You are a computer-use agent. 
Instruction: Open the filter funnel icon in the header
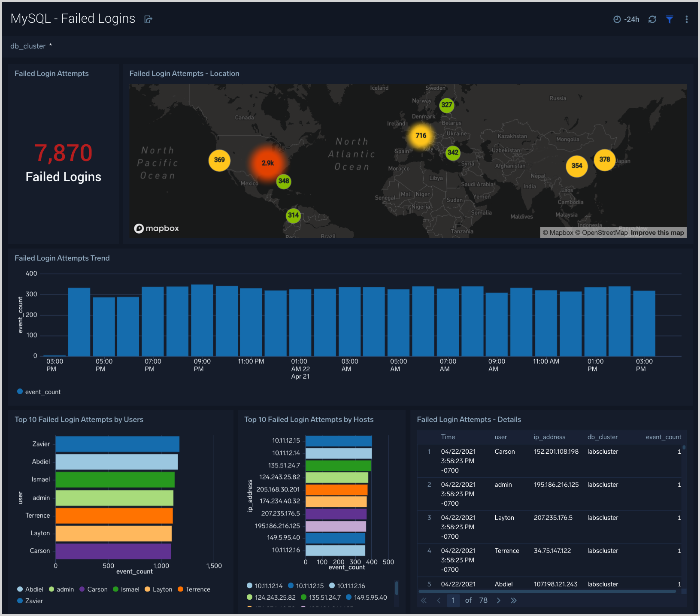pyautogui.click(x=670, y=19)
